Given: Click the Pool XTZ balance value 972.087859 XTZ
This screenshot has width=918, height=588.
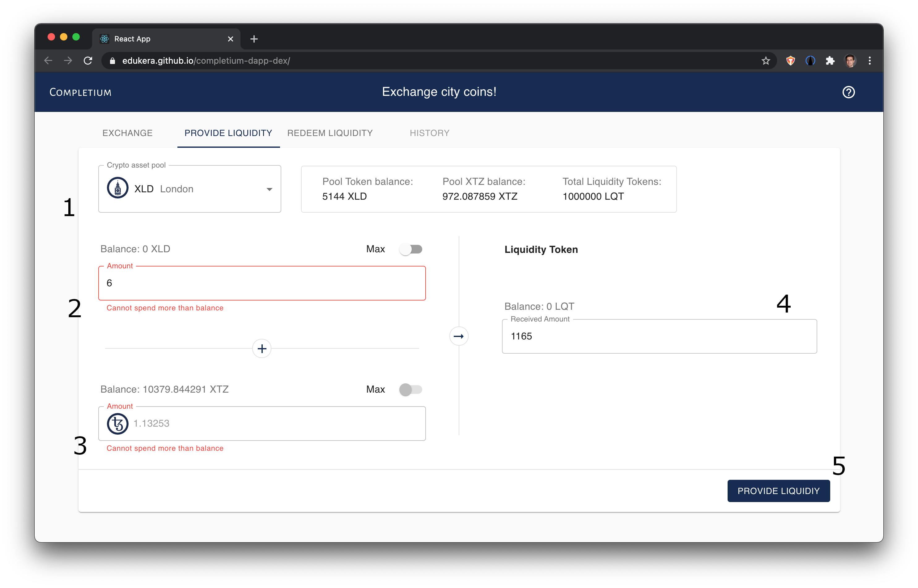Looking at the screenshot, I should point(480,196).
